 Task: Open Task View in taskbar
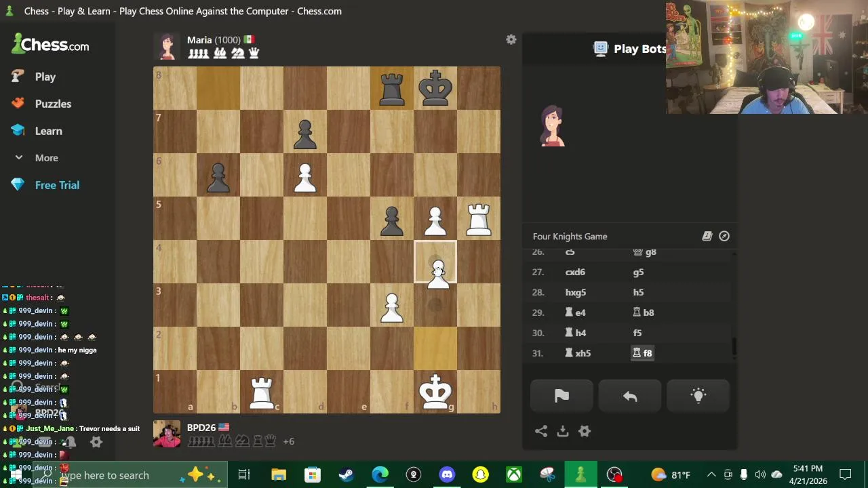click(x=244, y=474)
